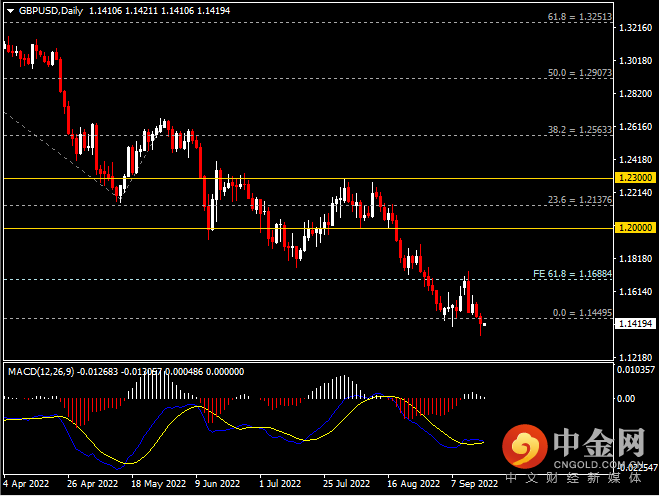Click the 18 May 2022 date label
Viewport: 659px width, 496px height.
(x=158, y=484)
